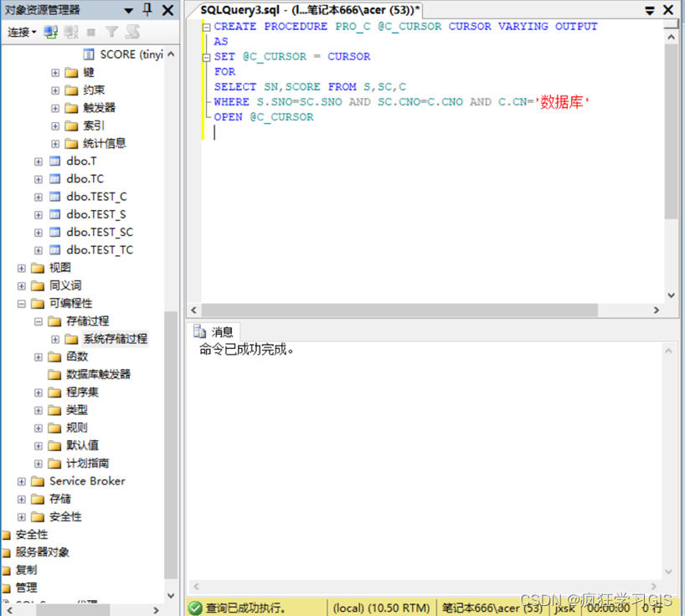Select the 服务器对象 folder
Image resolution: width=685 pixels, height=616 pixels.
point(43,552)
